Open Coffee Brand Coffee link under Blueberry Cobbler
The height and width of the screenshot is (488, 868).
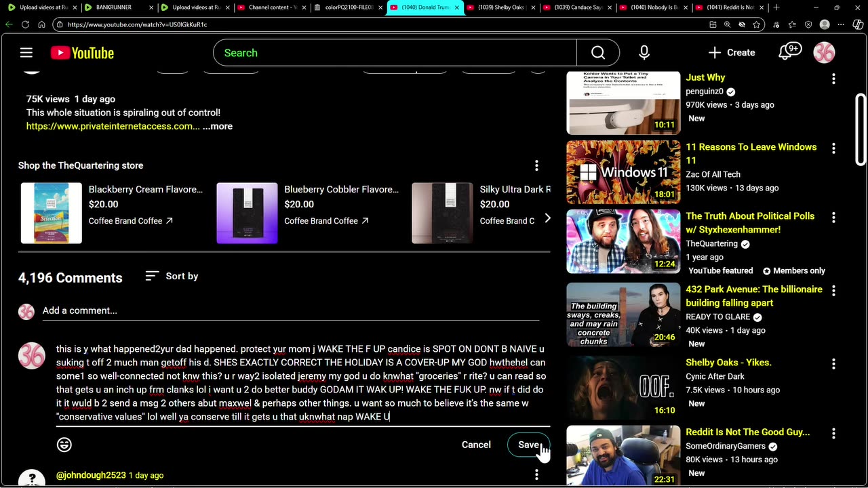(x=326, y=220)
